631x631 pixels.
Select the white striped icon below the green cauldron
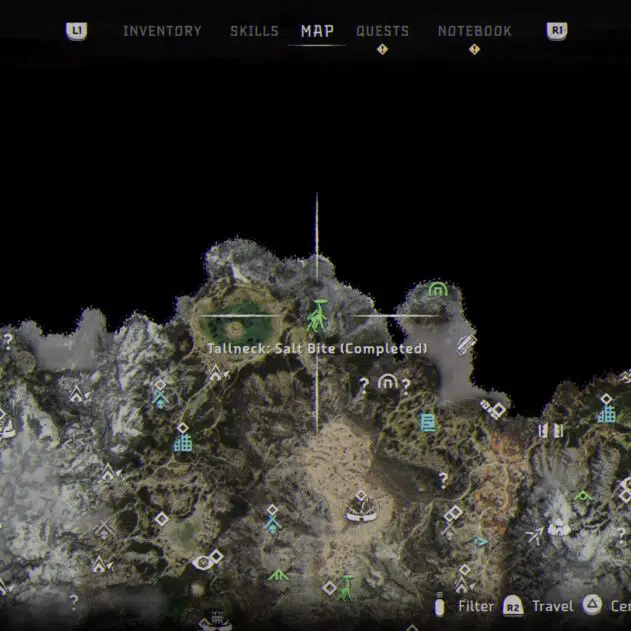coord(466,345)
